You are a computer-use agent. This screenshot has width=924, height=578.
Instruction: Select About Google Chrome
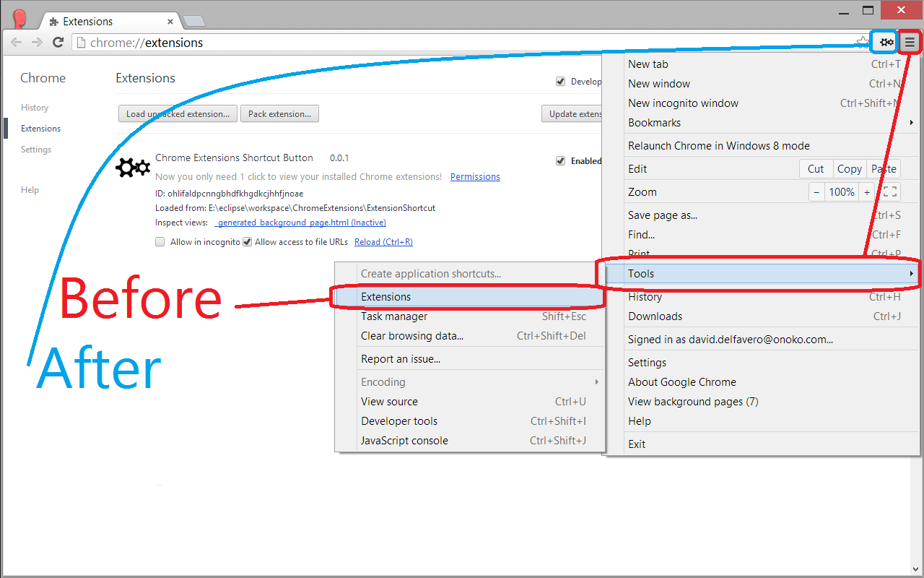point(762,382)
